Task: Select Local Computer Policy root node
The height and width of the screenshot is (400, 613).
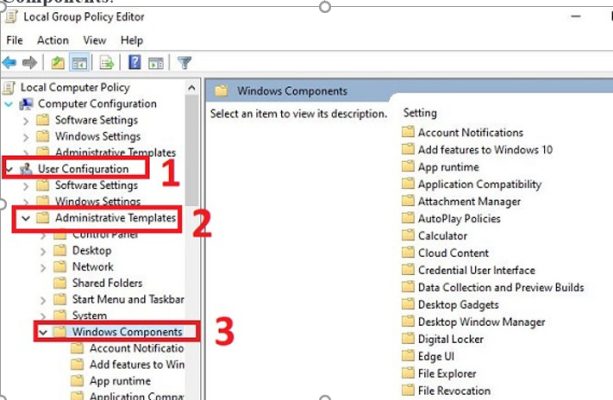Action: pyautogui.click(x=75, y=87)
